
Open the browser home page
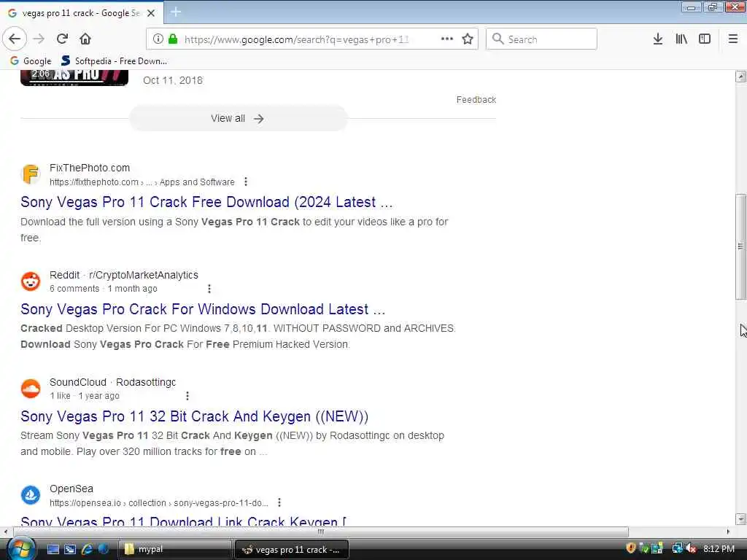point(85,39)
